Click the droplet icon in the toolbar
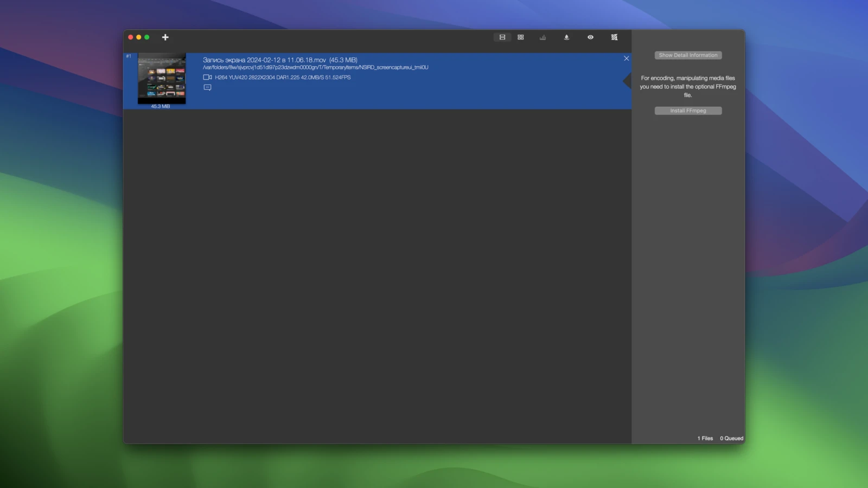Screen dimensions: 868x488 coord(566,37)
